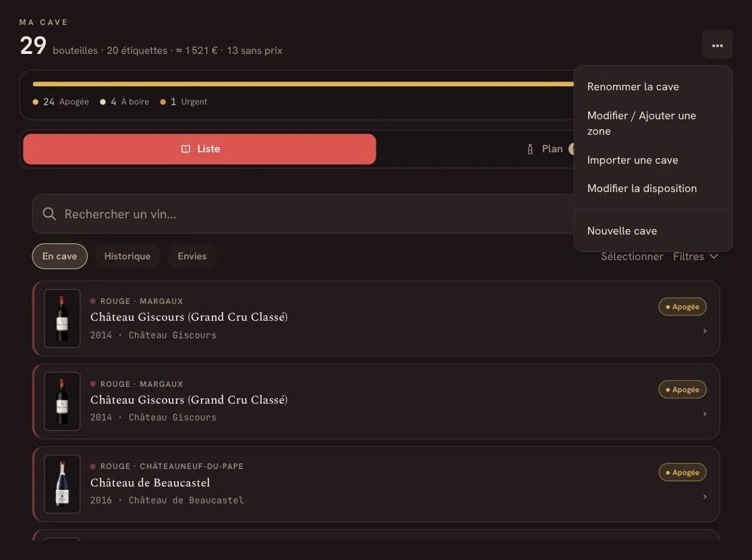Click the Sélectionner button

[x=632, y=257]
